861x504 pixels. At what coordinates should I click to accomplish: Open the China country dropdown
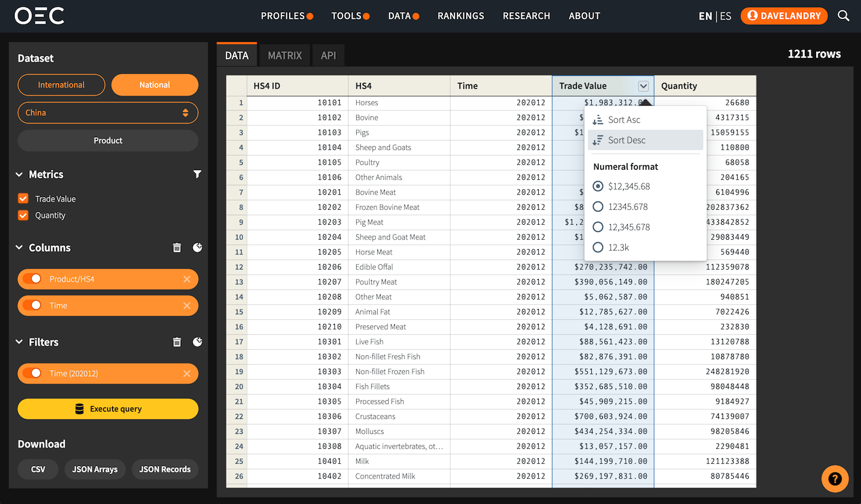(x=108, y=113)
